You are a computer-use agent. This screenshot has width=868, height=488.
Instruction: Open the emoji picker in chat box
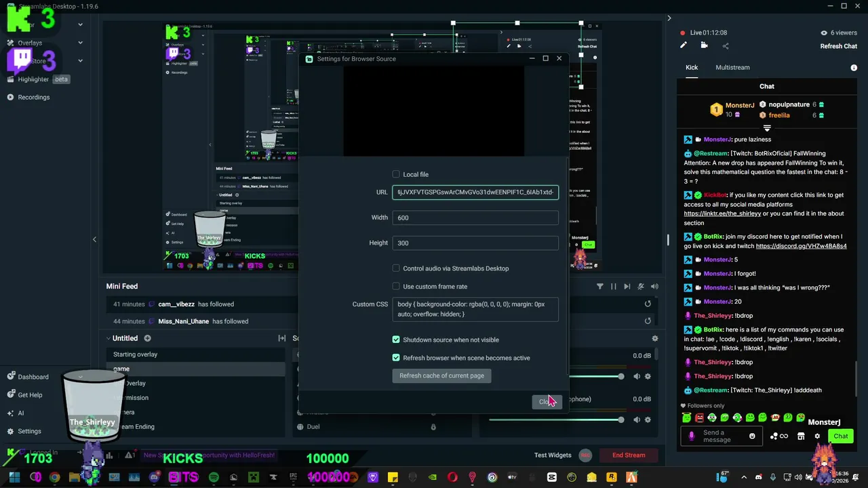click(752, 436)
